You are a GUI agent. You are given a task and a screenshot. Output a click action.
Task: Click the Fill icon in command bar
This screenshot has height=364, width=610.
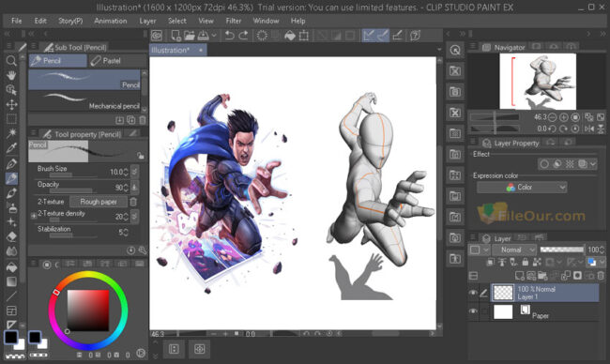click(x=290, y=36)
